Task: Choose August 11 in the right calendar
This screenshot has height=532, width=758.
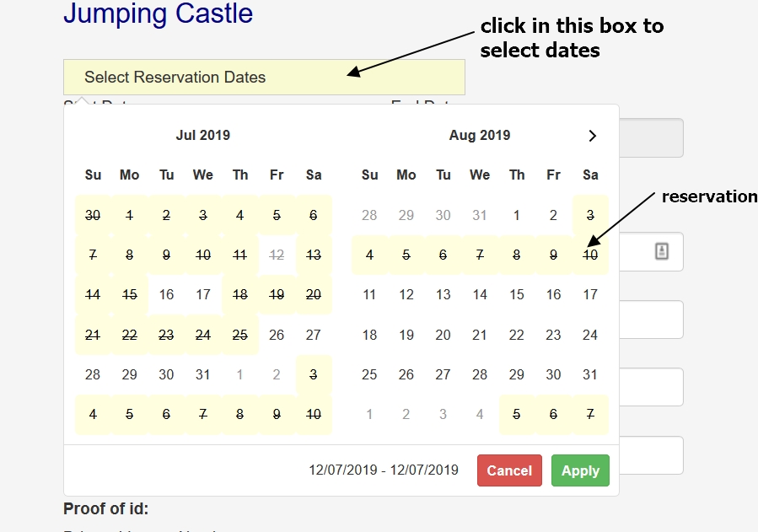Action: [x=369, y=295]
